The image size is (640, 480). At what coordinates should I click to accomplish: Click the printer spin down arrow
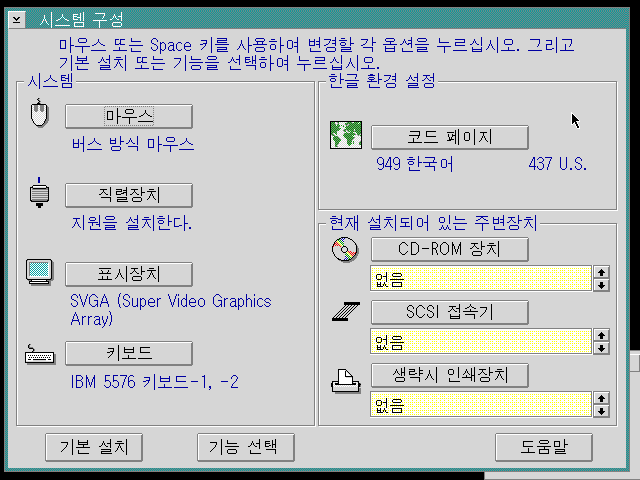pyautogui.click(x=601, y=411)
